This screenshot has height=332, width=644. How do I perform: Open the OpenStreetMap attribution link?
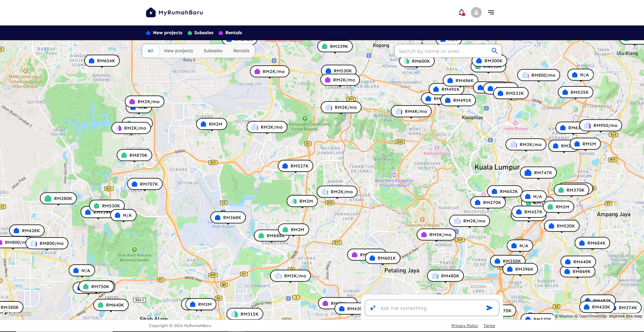(591, 316)
